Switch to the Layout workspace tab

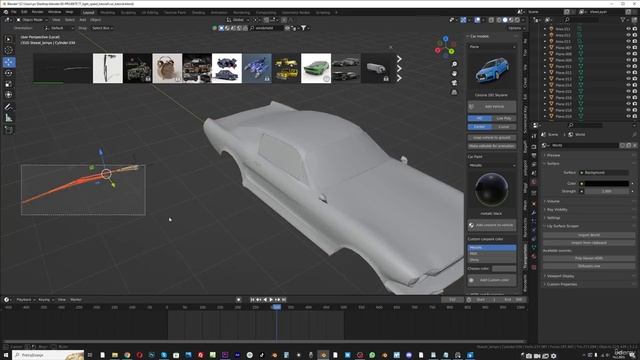tap(89, 13)
